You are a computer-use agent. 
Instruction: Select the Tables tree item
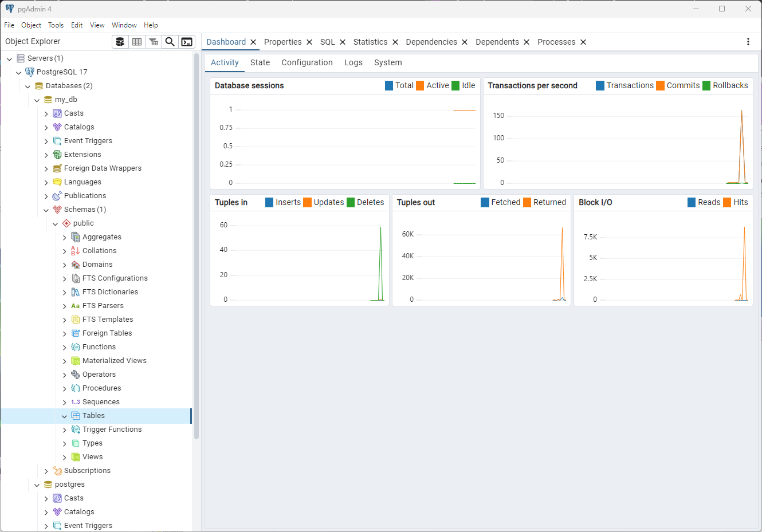tap(96, 416)
